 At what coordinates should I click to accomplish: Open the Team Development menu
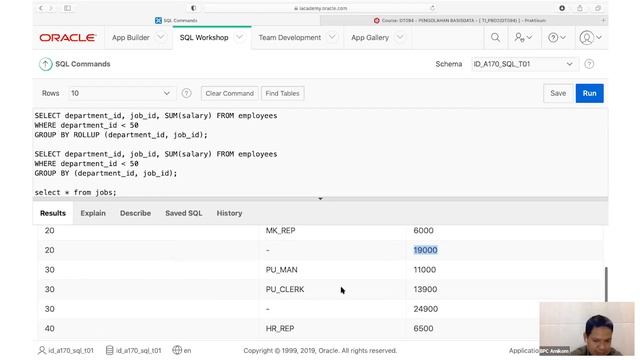pyautogui.click(x=290, y=38)
